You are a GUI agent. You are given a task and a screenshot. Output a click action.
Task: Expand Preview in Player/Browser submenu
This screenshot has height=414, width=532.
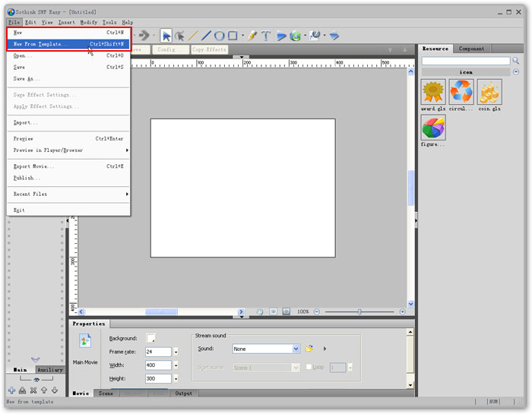(68, 150)
